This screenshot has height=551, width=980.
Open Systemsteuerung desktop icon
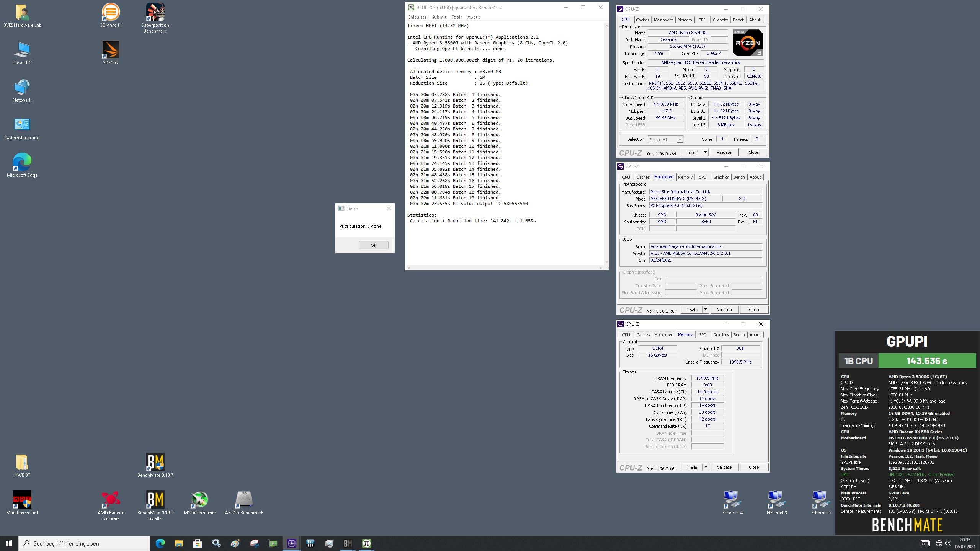[x=22, y=129]
